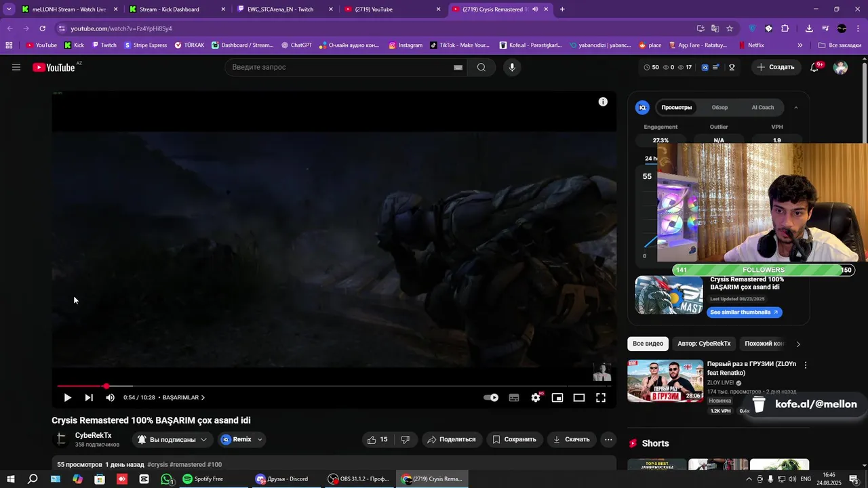
Task: Open OBS from the taskbar
Action: (358, 479)
